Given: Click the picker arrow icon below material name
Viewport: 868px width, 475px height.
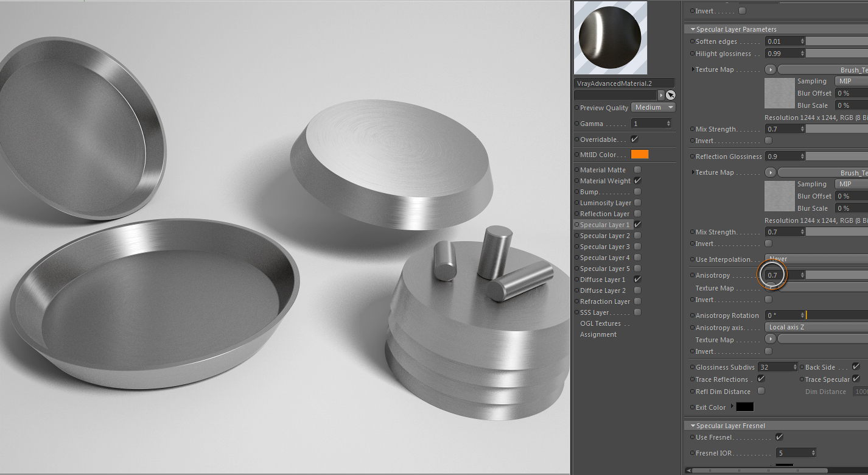Looking at the screenshot, I should pos(670,95).
